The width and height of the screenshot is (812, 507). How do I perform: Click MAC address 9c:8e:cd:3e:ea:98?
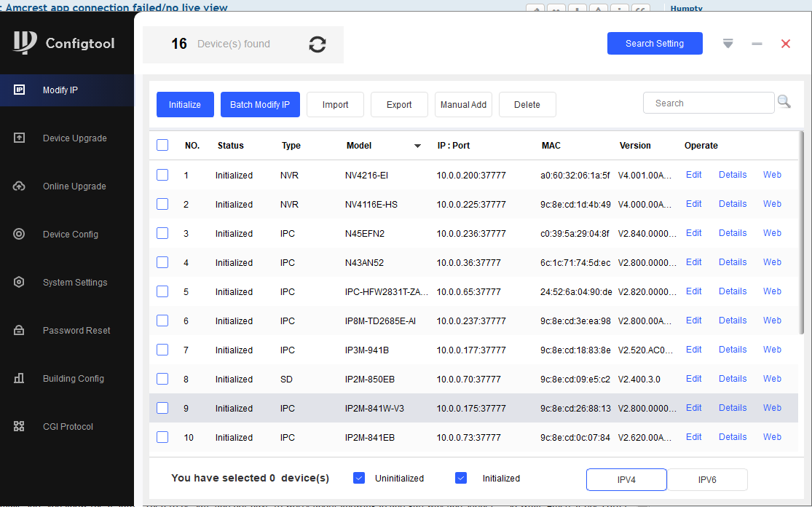pyautogui.click(x=575, y=321)
